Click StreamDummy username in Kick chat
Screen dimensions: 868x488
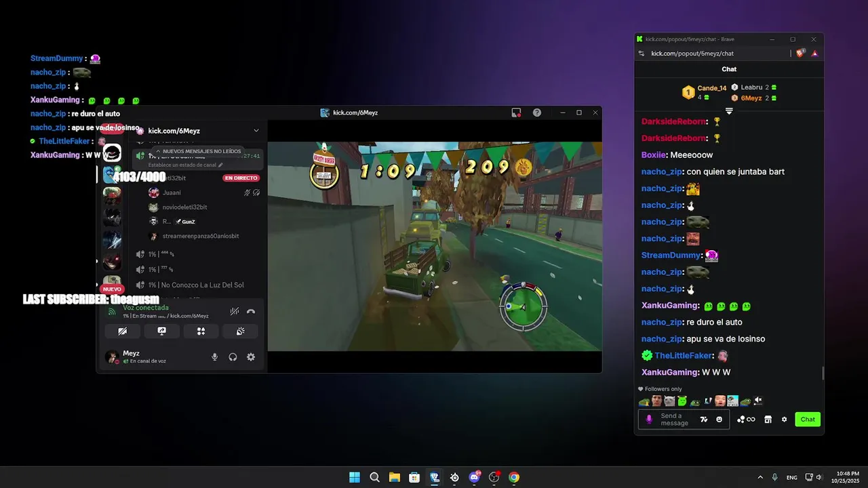(x=671, y=255)
